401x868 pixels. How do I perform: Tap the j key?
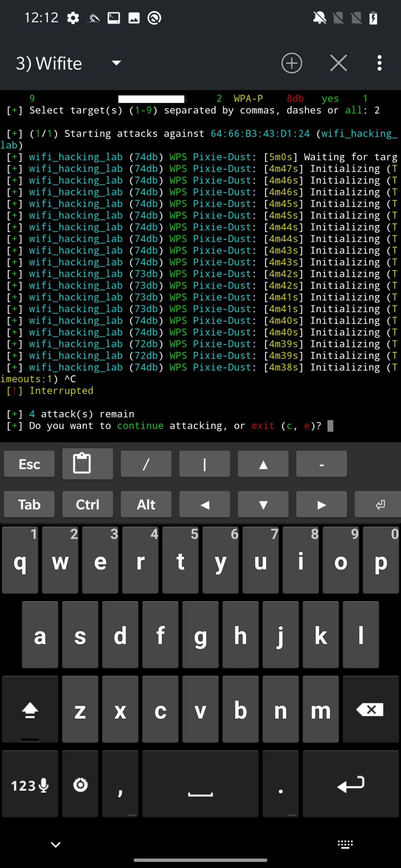(280, 635)
